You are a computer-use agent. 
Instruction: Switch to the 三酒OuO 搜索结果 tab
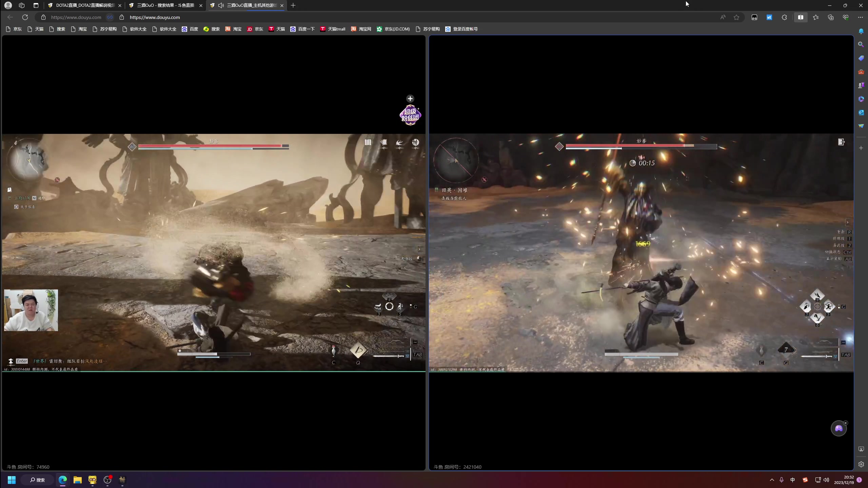165,5
